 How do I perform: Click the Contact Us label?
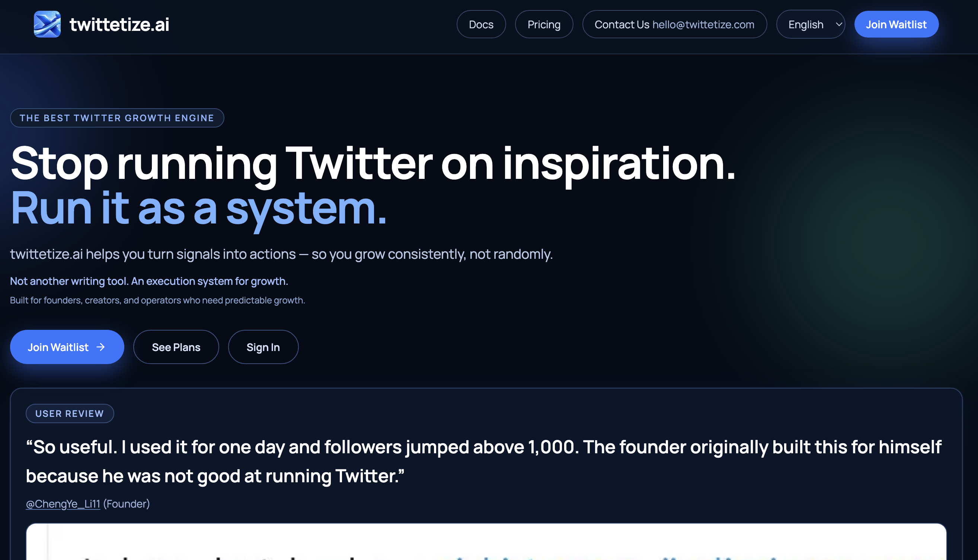[x=621, y=24]
